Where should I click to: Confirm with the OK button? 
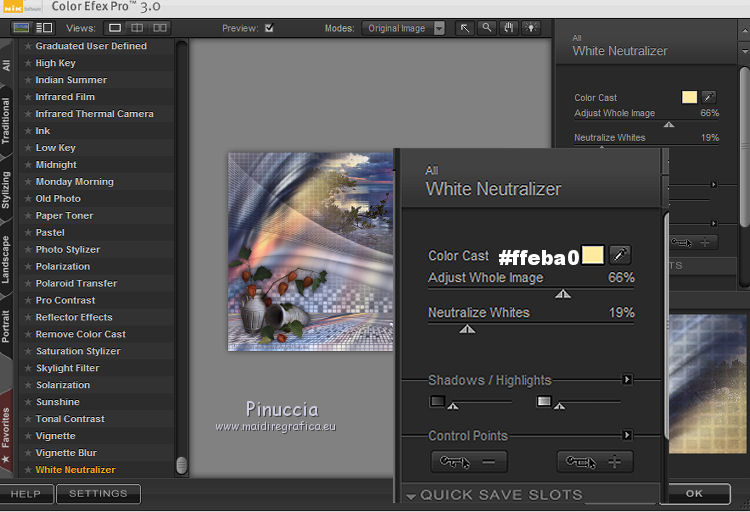pyautogui.click(x=695, y=493)
